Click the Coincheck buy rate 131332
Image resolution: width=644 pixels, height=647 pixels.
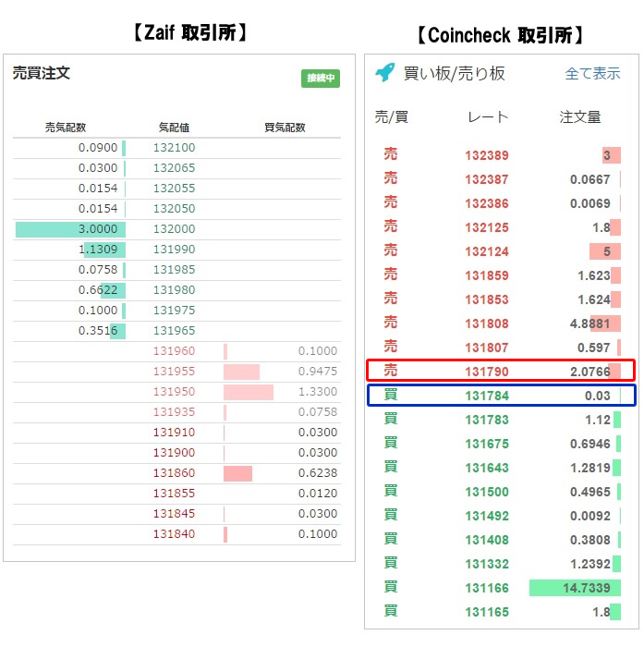pyautogui.click(x=487, y=564)
